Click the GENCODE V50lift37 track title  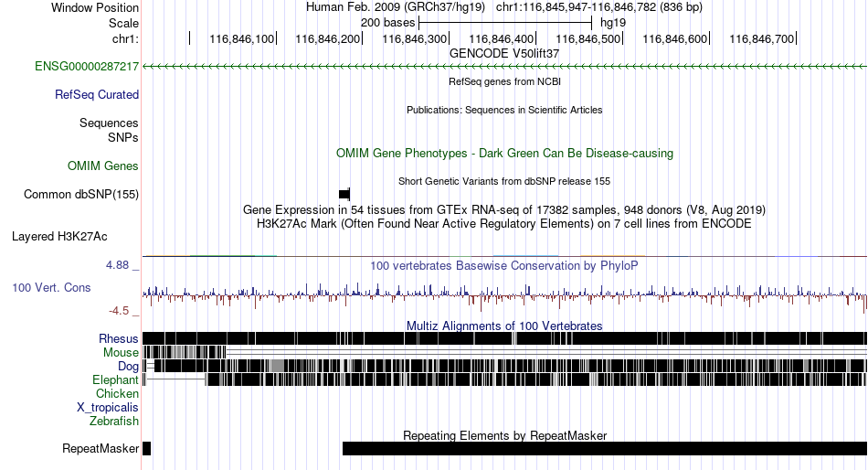click(504, 54)
